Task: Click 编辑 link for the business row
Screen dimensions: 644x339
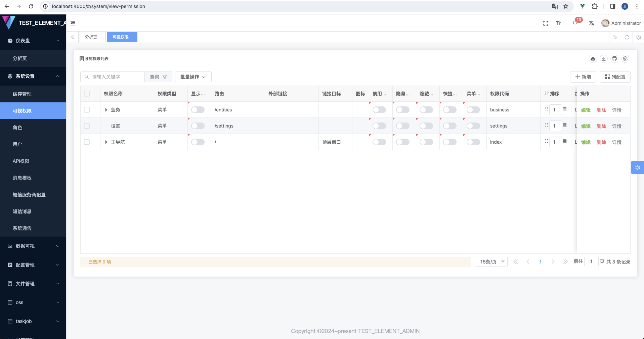Action: coord(586,110)
